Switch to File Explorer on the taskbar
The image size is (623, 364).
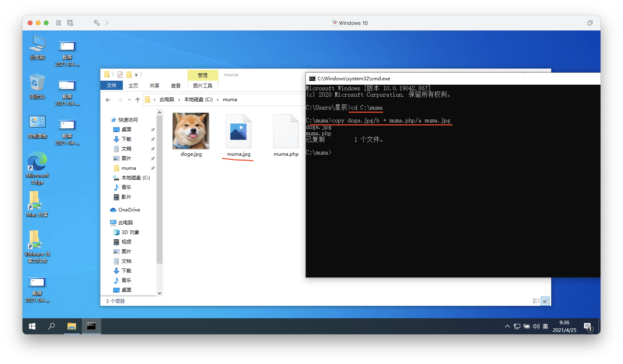tap(72, 326)
